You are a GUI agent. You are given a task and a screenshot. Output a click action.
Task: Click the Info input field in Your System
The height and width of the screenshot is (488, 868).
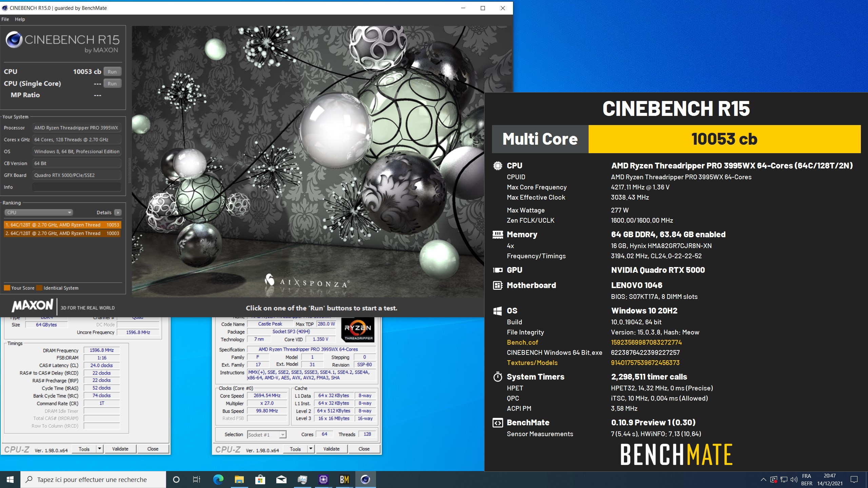pyautogui.click(x=77, y=187)
